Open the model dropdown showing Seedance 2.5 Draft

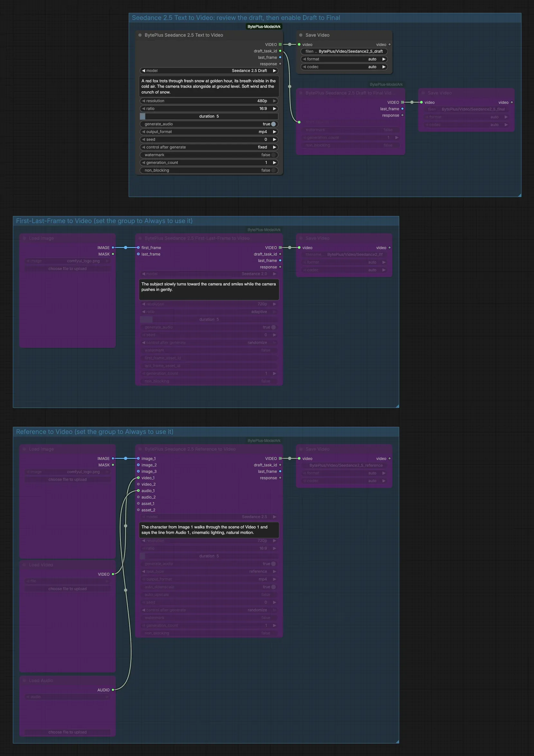tap(209, 71)
